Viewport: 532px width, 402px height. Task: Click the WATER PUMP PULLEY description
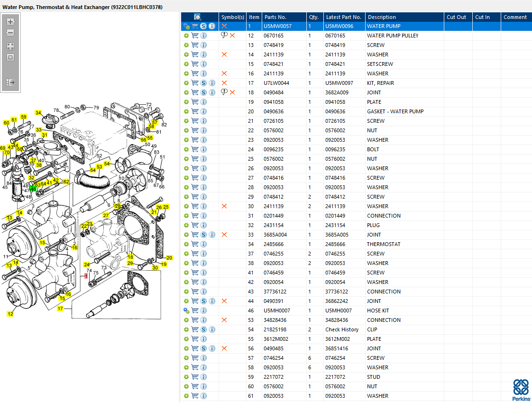(393, 36)
